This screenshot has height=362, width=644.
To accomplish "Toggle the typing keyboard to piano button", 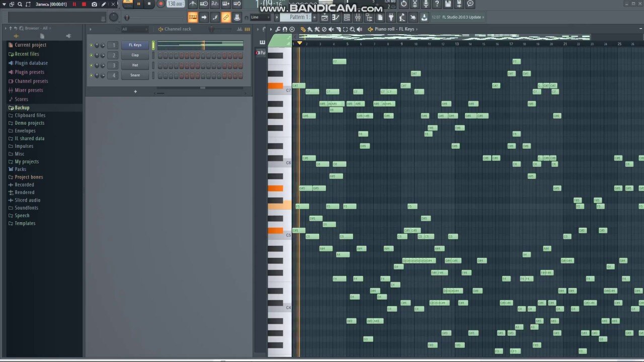I will pos(193,17).
